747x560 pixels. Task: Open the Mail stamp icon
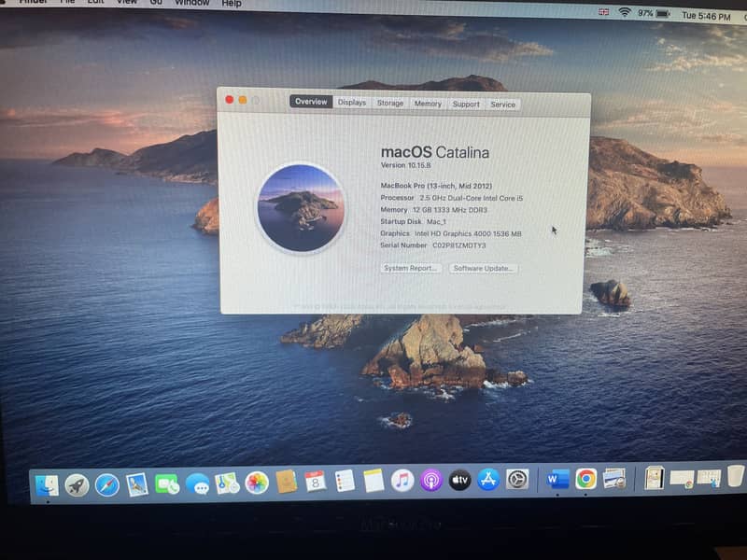pos(136,484)
